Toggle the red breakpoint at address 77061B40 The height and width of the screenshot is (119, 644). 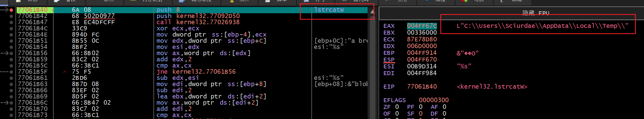[x=11, y=10]
